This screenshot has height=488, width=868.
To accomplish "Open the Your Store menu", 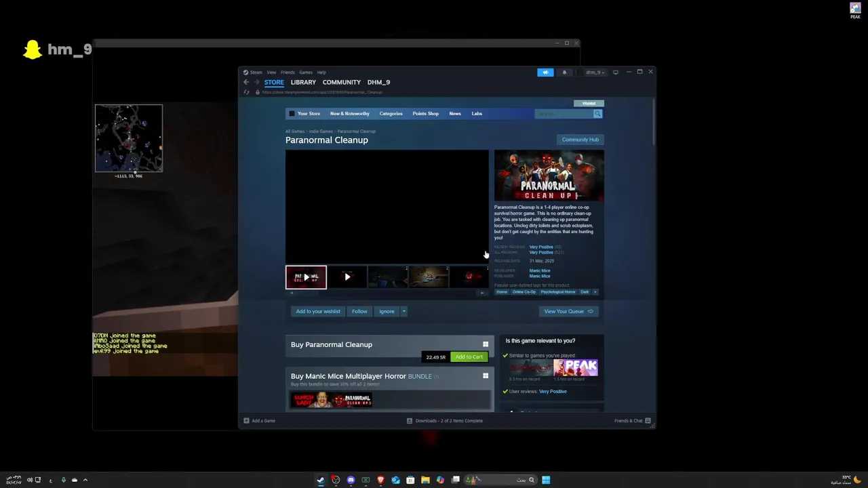I will pos(309,114).
